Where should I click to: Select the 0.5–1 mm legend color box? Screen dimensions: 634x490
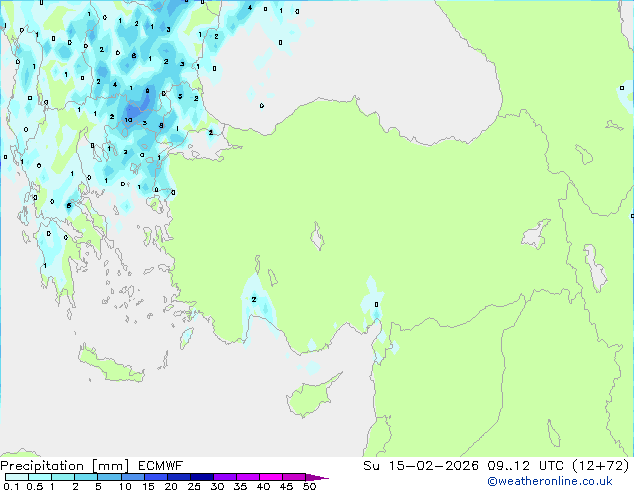coord(40,477)
